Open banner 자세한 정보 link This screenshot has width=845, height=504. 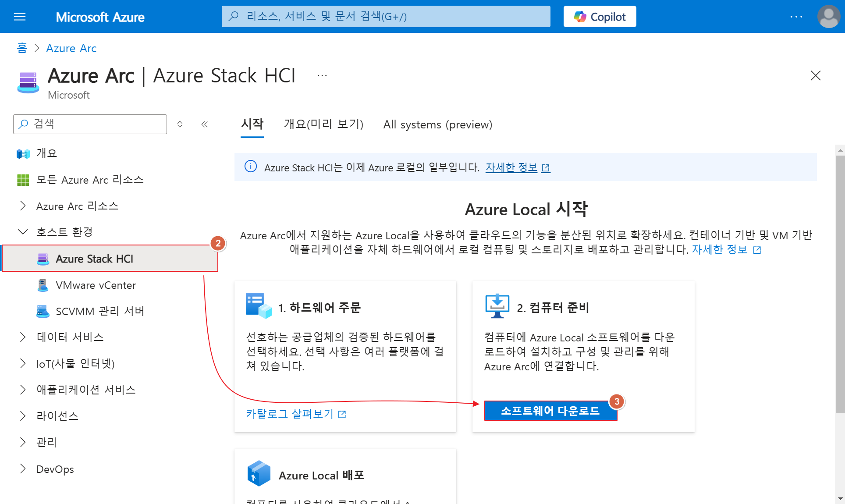pyautogui.click(x=511, y=167)
